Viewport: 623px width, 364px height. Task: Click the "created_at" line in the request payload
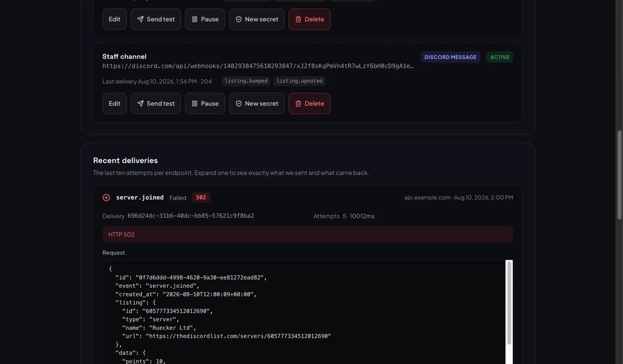coord(186,294)
